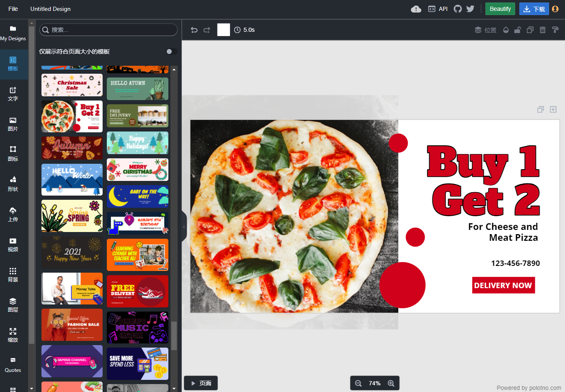565x392 pixels.
Task: Open the GitHub icon link
Action: [458, 9]
